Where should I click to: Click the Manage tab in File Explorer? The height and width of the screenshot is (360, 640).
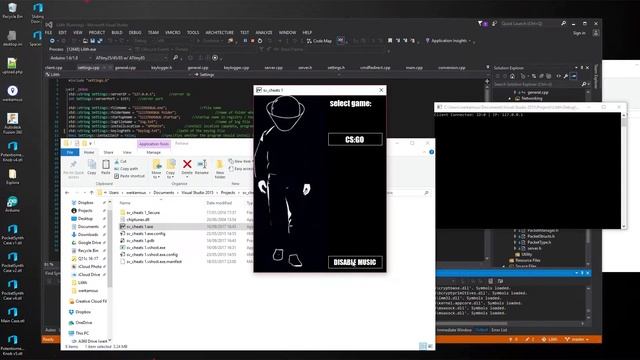[x=153, y=152]
